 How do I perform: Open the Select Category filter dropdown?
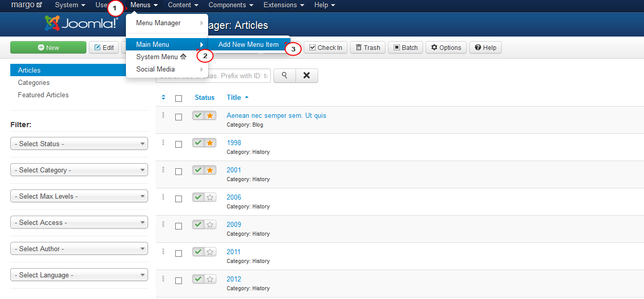click(x=79, y=170)
